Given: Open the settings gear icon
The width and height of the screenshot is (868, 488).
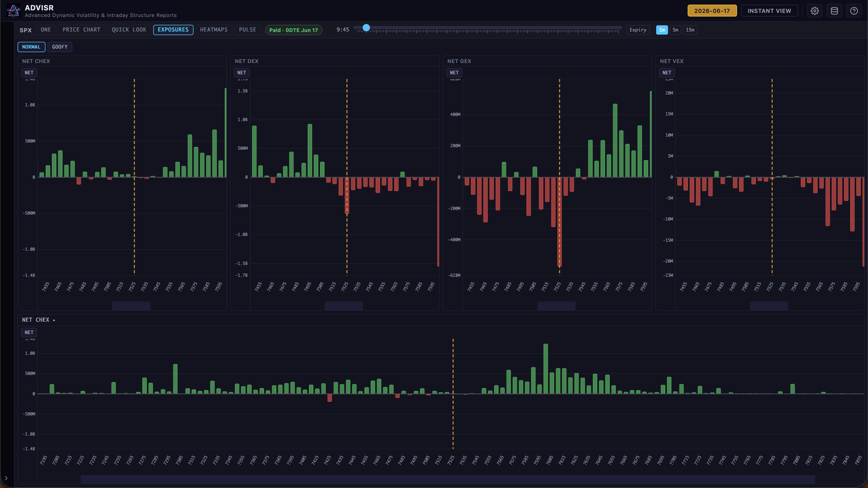Looking at the screenshot, I should 815,11.
